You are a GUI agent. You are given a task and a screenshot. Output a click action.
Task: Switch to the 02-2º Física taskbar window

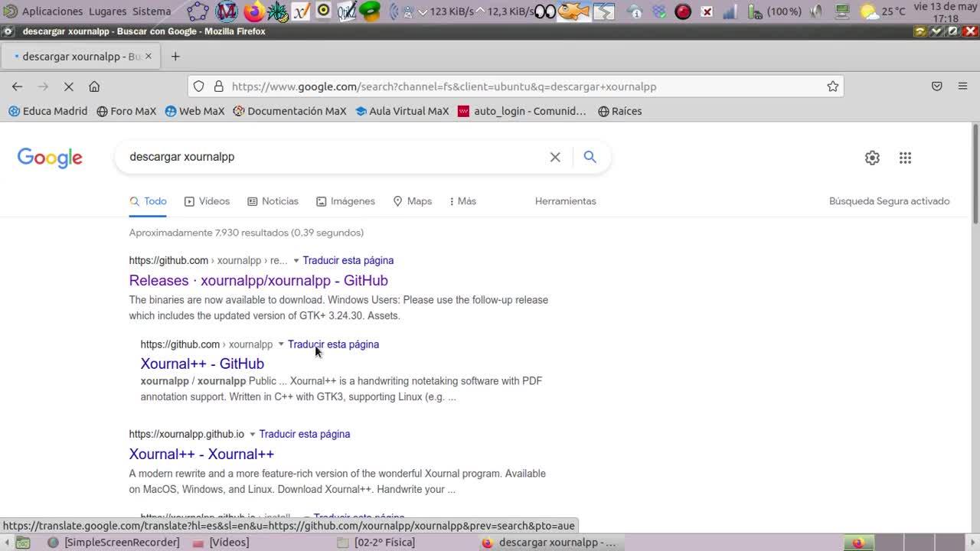pyautogui.click(x=377, y=543)
